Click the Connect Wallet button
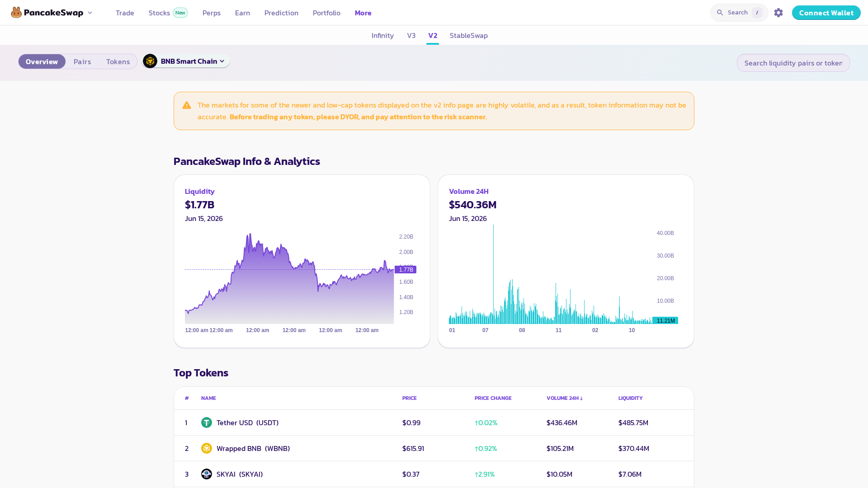 coord(826,13)
